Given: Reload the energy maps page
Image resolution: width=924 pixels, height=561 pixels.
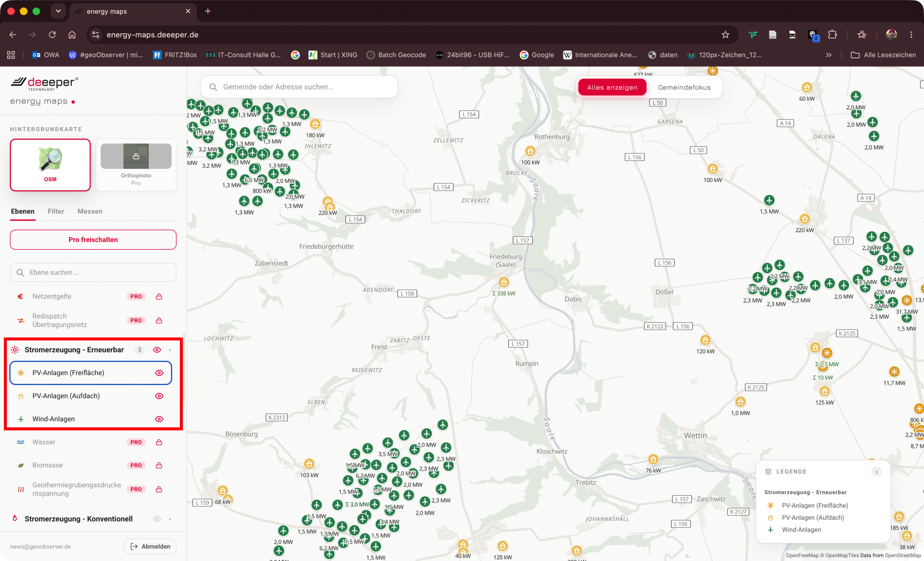Looking at the screenshot, I should (52, 35).
